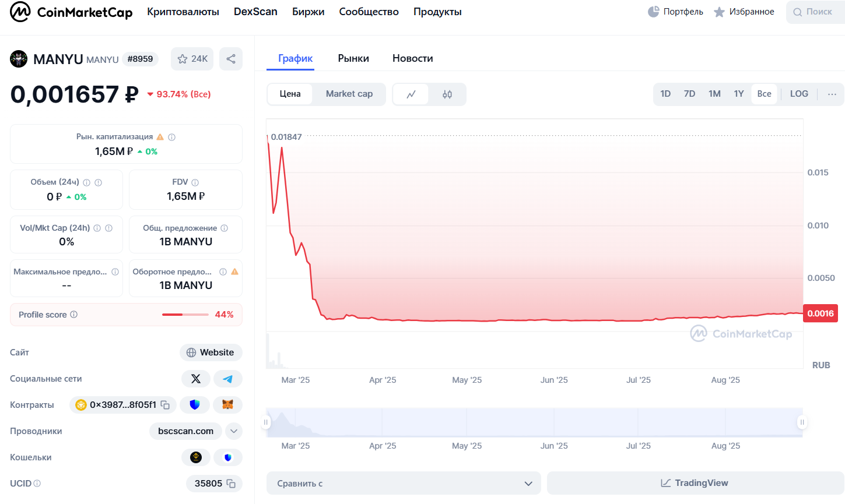Image resolution: width=845 pixels, height=504 pixels.
Task: Open the Binance wallet icon
Action: pos(196,457)
